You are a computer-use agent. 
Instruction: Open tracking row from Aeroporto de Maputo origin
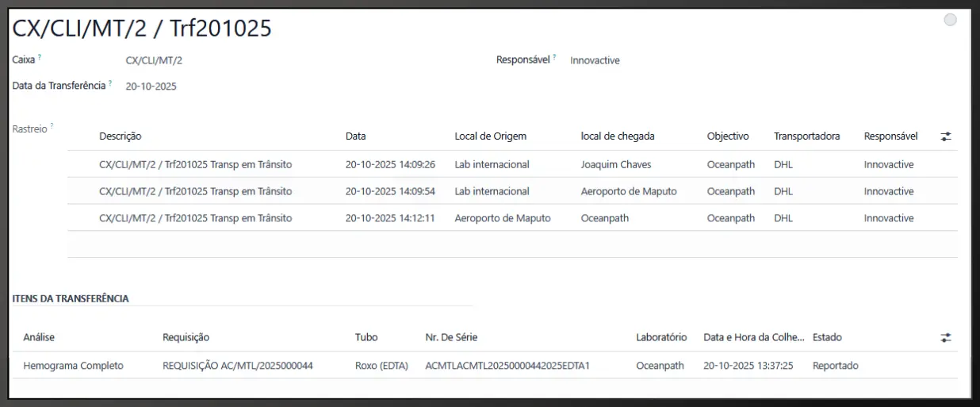tap(502, 218)
